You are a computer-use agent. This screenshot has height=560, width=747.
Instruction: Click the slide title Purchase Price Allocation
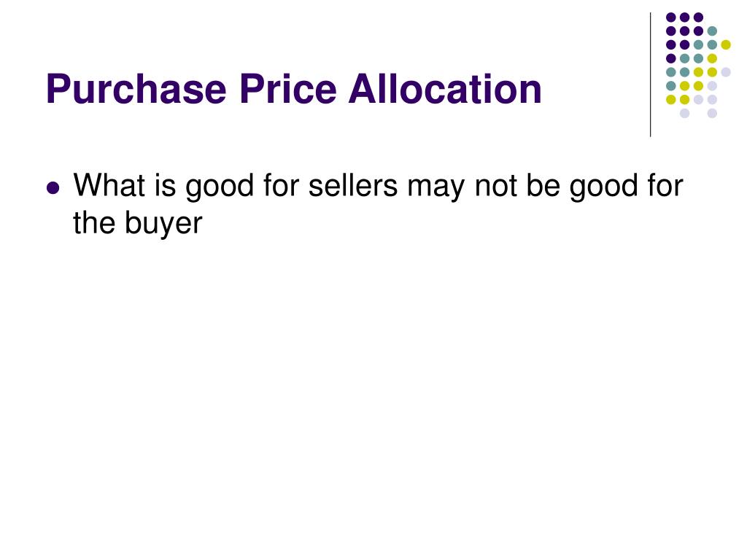[x=294, y=89]
